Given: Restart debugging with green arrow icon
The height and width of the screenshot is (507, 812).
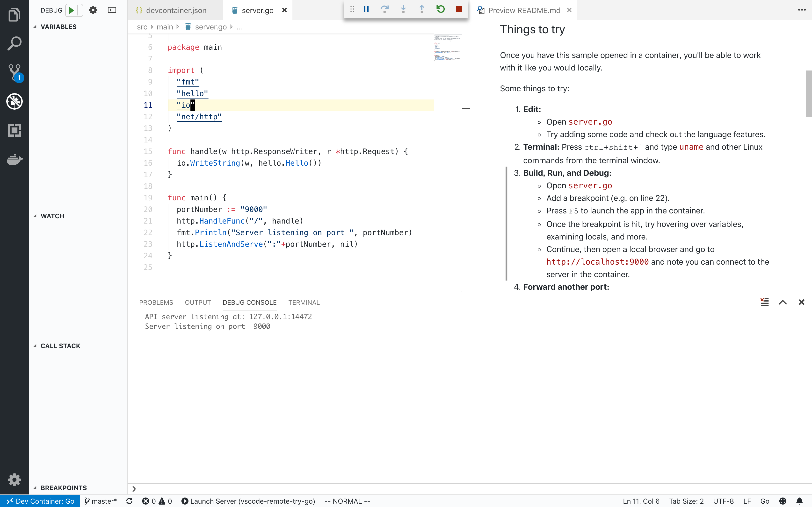Looking at the screenshot, I should [x=440, y=9].
